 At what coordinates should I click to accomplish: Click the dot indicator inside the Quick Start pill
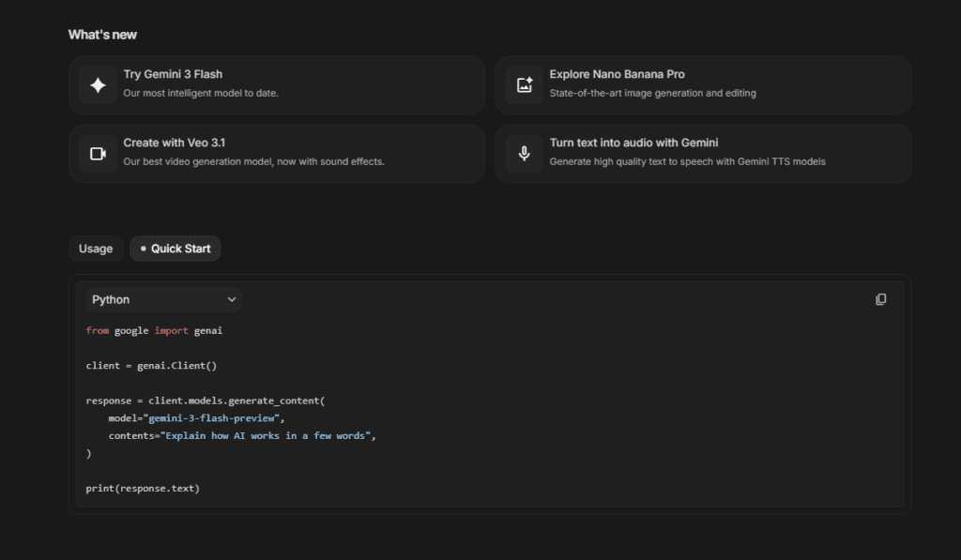143,249
